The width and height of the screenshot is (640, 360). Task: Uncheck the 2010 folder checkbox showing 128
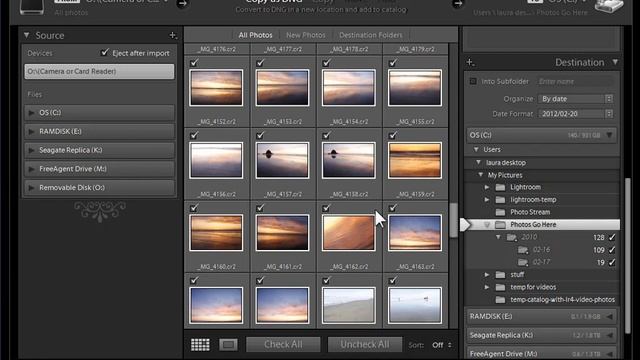(612, 237)
